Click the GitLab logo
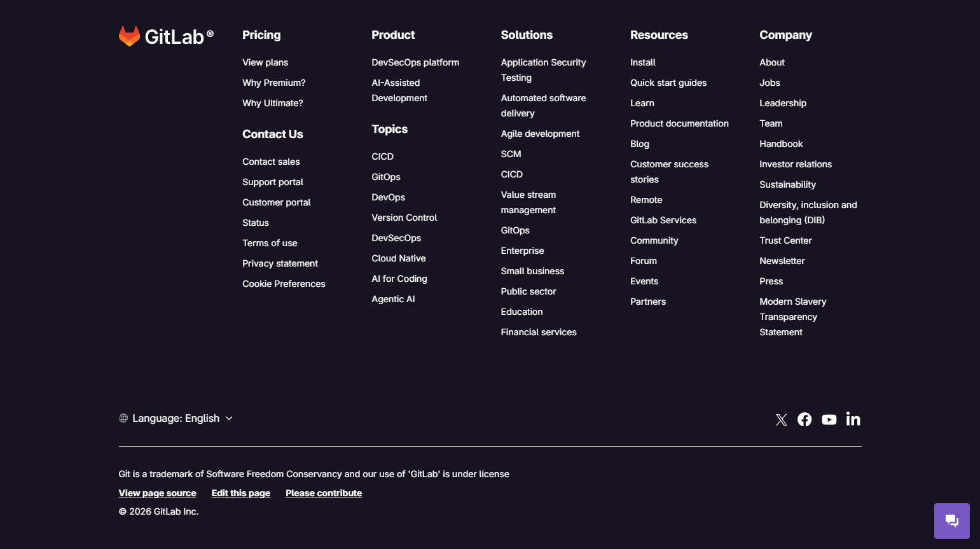Screen dimensions: 980x549 (165, 36)
